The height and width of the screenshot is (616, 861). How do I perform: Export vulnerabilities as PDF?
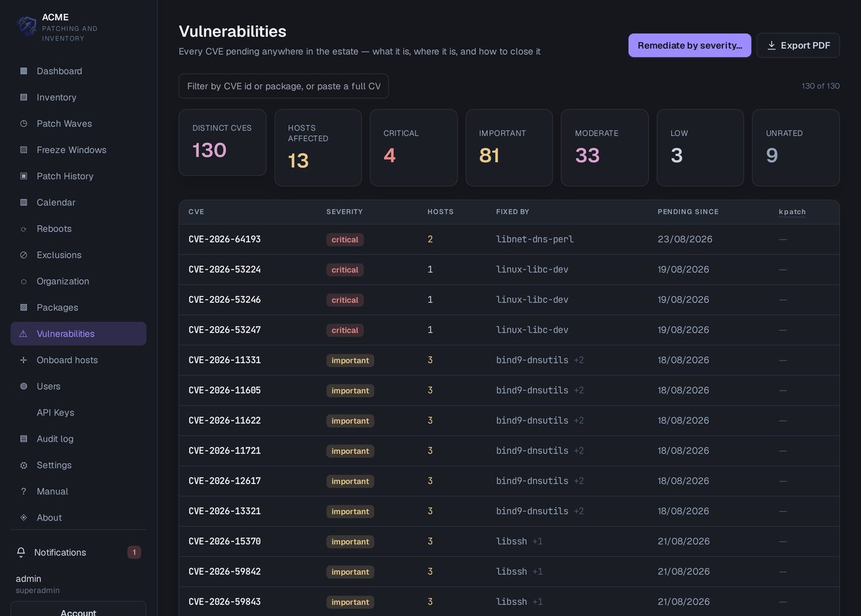(x=798, y=45)
